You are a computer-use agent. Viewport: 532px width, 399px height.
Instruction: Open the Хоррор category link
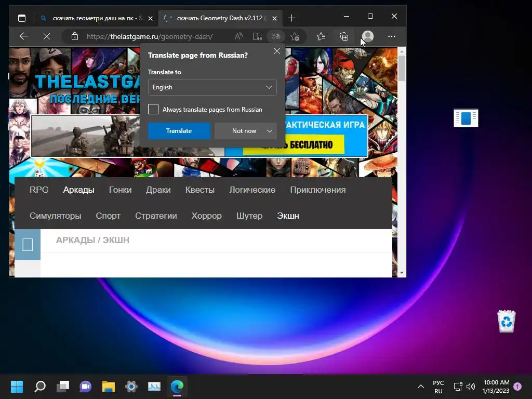(206, 216)
